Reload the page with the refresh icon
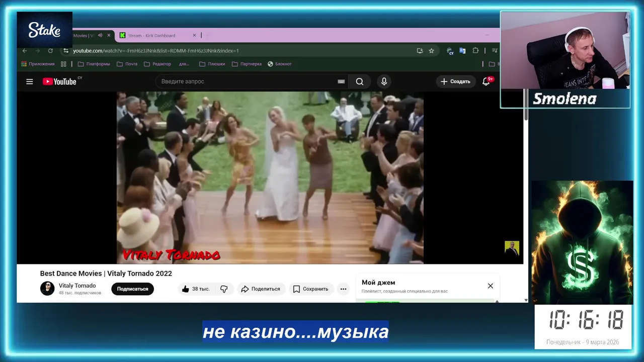 (x=50, y=51)
